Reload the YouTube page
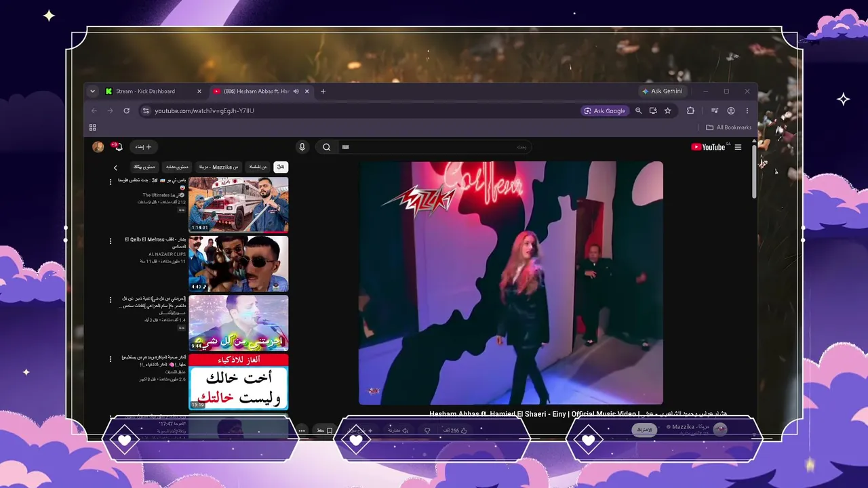Image resolution: width=868 pixels, height=488 pixels. tap(126, 110)
